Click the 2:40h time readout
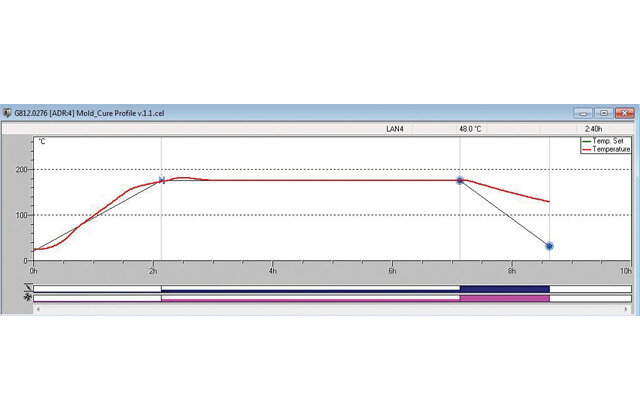Image resolution: width=640 pixels, height=420 pixels. pos(593,129)
